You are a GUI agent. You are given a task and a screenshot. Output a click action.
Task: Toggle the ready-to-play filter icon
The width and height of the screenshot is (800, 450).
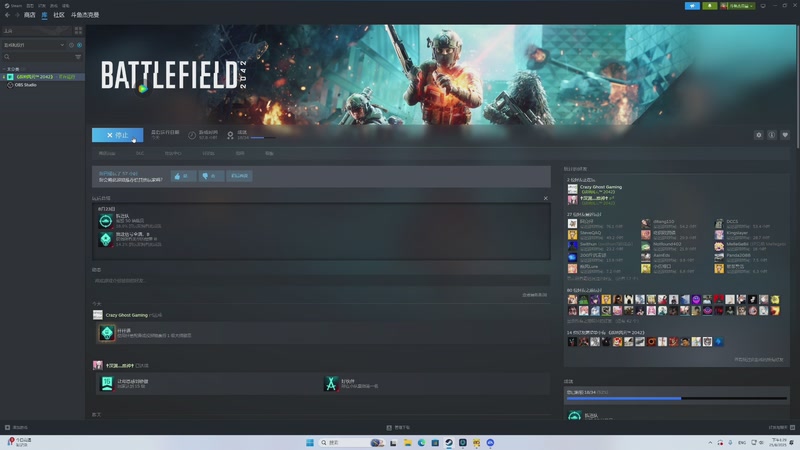pos(80,45)
